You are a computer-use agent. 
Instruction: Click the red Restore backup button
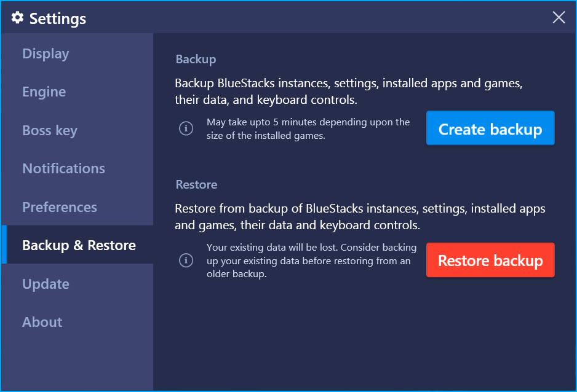tap(490, 260)
